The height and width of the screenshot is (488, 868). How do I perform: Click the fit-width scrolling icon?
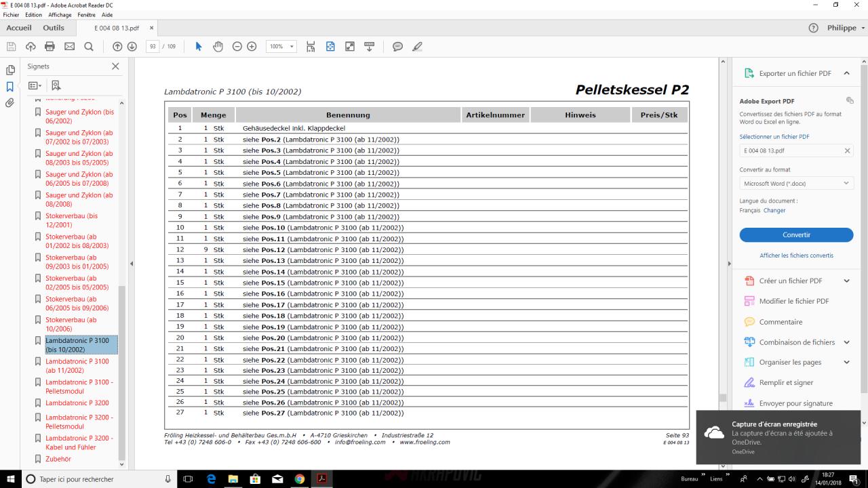click(311, 47)
